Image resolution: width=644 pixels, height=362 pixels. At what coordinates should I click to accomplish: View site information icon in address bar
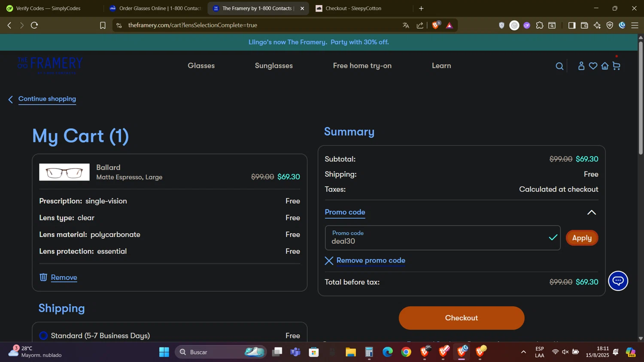[x=119, y=25]
